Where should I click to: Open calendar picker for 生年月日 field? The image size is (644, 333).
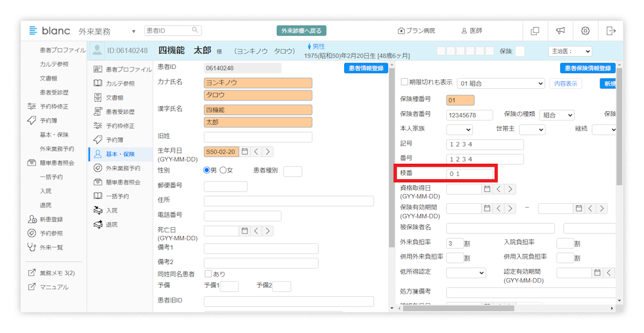tap(245, 152)
